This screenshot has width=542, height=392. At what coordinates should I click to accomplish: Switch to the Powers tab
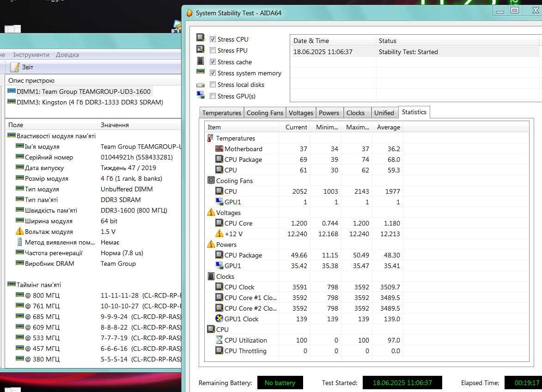(329, 113)
